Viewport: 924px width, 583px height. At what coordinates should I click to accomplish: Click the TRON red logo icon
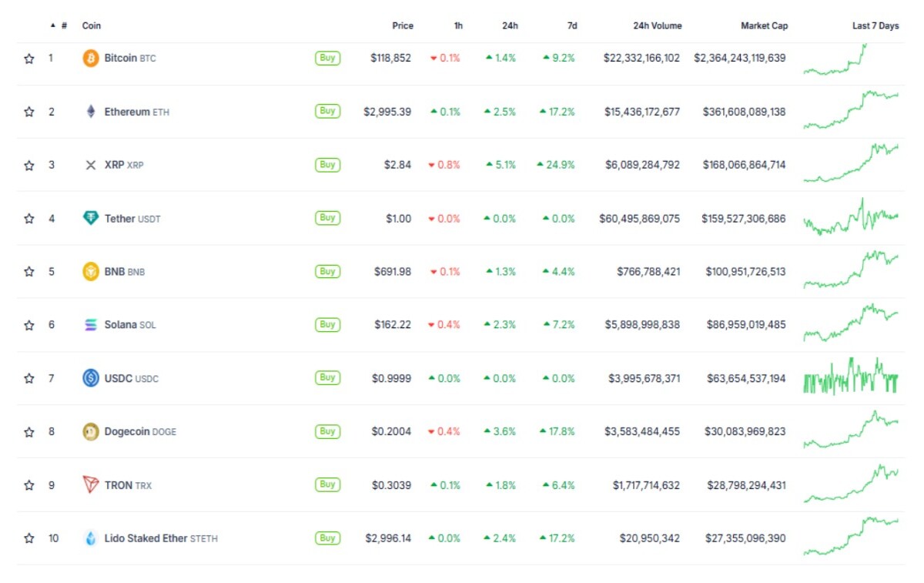pos(91,485)
